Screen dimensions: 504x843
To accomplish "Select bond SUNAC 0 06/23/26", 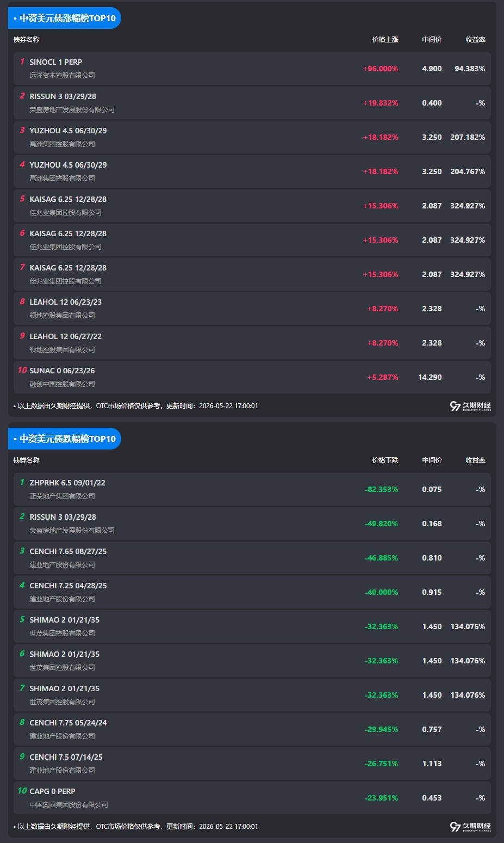I will [x=62, y=371].
